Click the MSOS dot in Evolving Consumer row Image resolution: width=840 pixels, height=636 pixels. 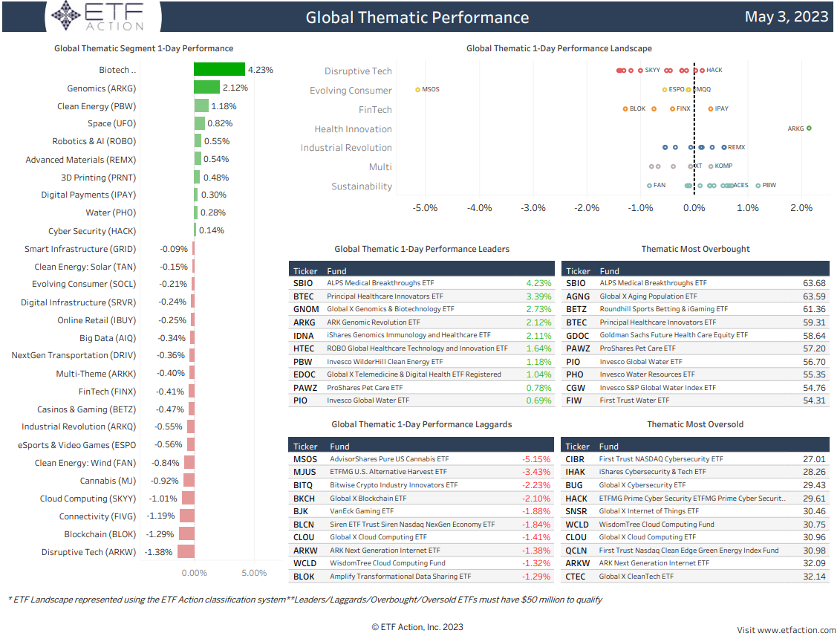[x=418, y=89]
